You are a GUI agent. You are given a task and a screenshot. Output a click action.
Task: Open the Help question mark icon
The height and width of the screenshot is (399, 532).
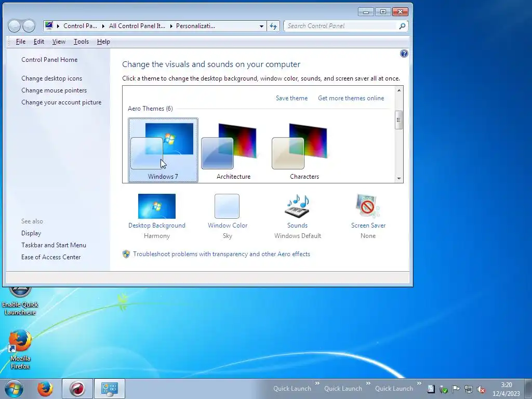(x=404, y=54)
